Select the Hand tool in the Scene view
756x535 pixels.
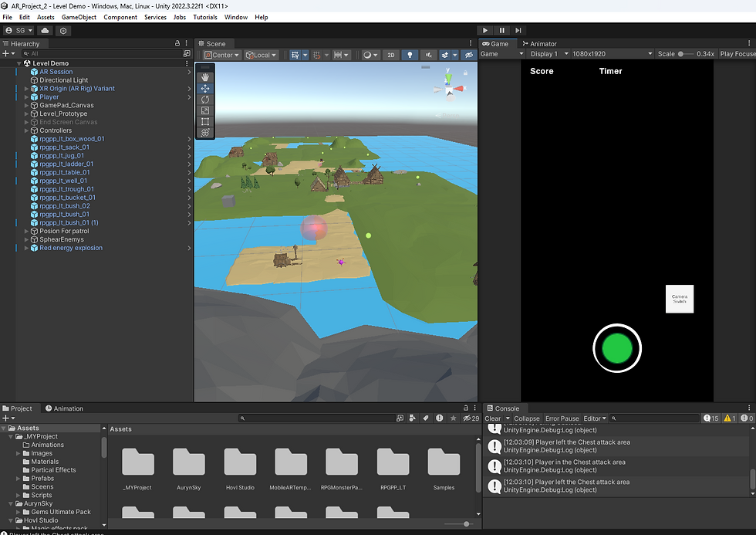204,76
